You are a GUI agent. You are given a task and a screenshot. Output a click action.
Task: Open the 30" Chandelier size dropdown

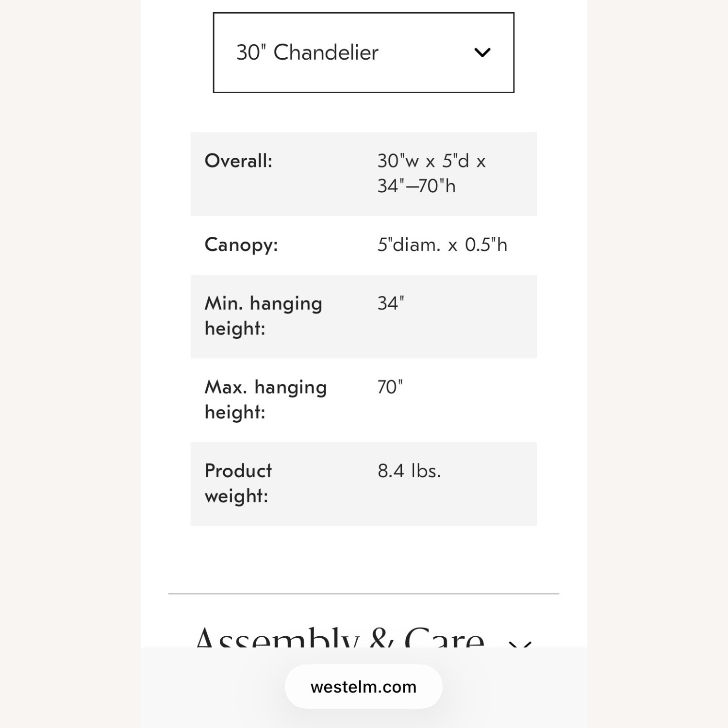click(x=363, y=52)
